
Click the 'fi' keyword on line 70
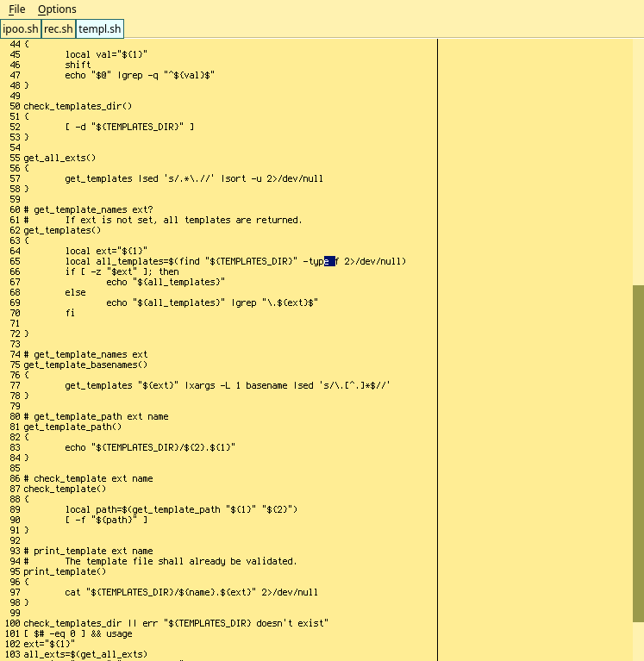tap(70, 313)
